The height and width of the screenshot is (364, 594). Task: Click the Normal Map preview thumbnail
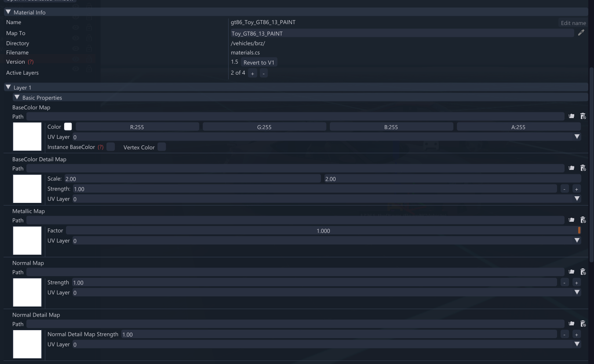point(27,292)
